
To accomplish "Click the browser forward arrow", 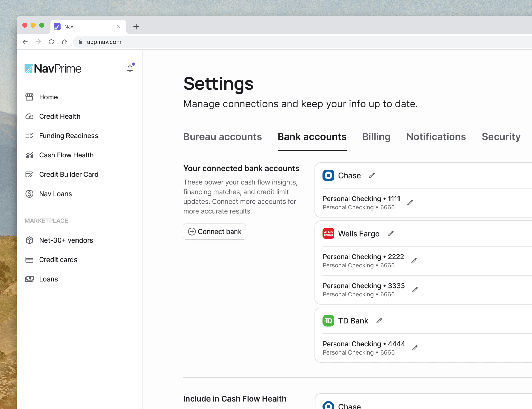I will click(x=38, y=42).
